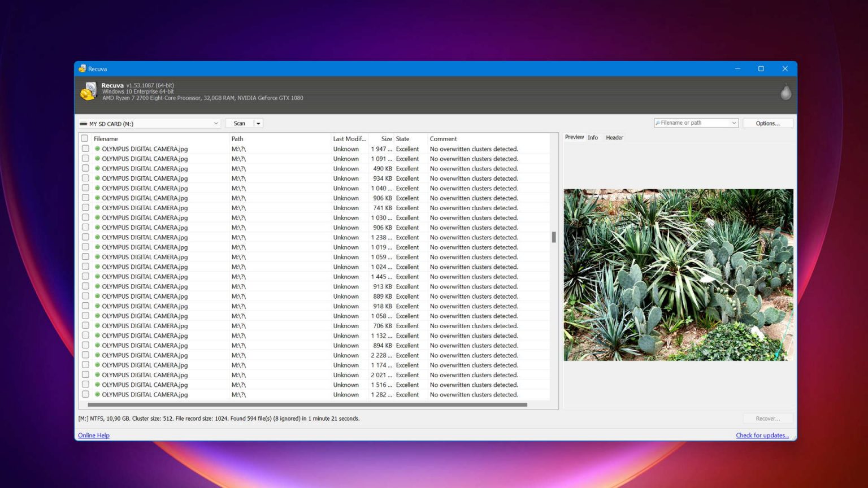Open the MY SD CARD drive selector dropdown
The image size is (868, 488).
pos(216,123)
